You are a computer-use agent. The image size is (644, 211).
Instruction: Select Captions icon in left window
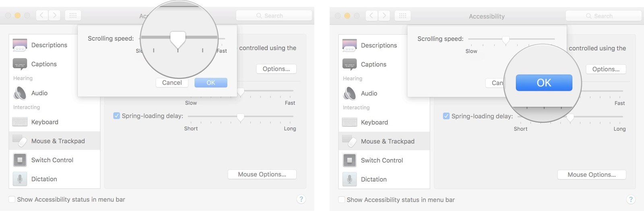[20, 64]
